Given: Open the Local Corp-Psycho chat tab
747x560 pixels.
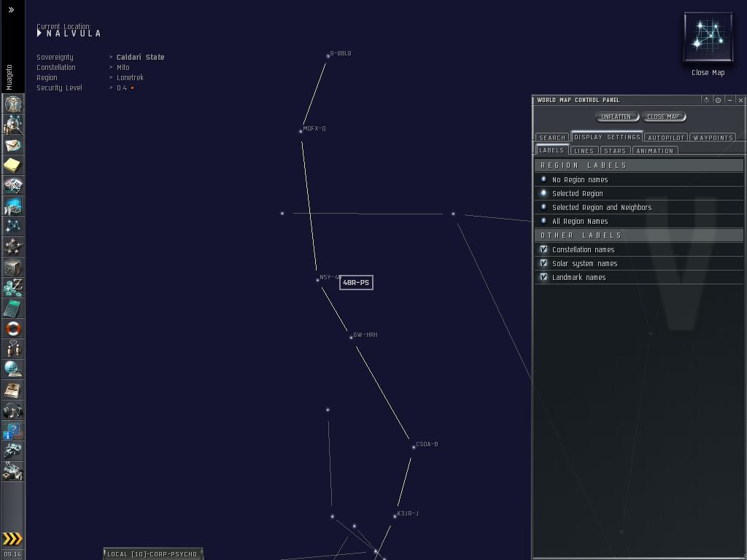Looking at the screenshot, I should click(153, 554).
